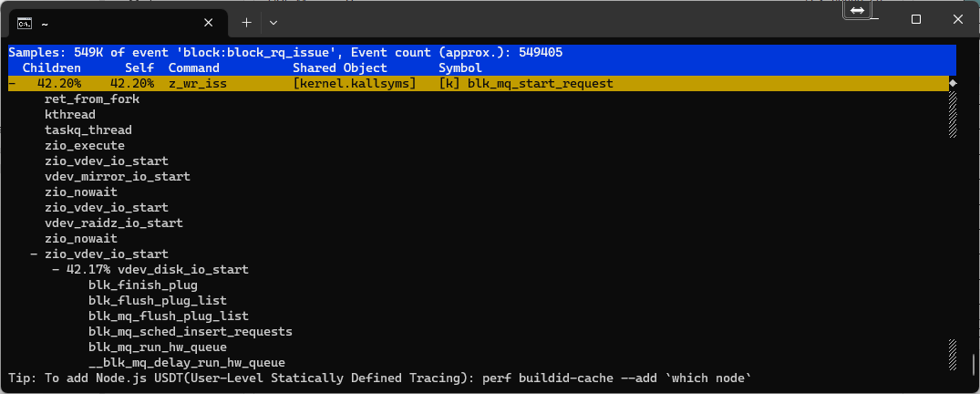The height and width of the screenshot is (394, 980).
Task: Open the new-tab profile dropdown
Action: tap(273, 20)
